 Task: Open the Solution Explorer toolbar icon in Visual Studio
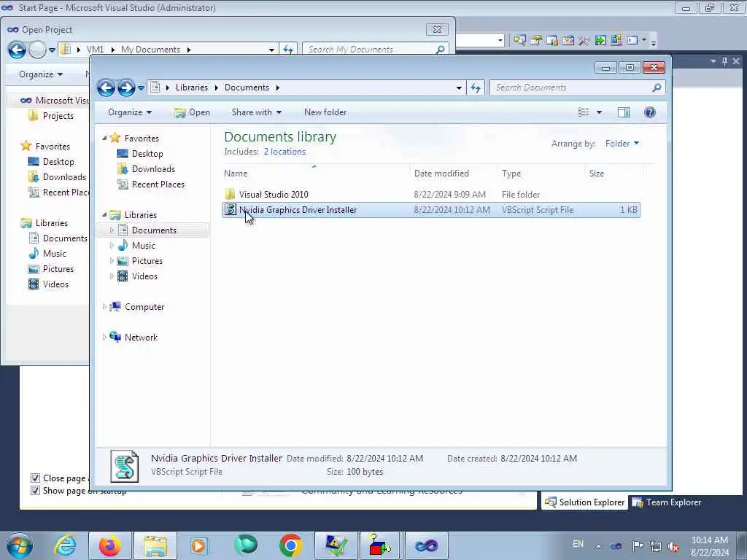[x=519, y=41]
